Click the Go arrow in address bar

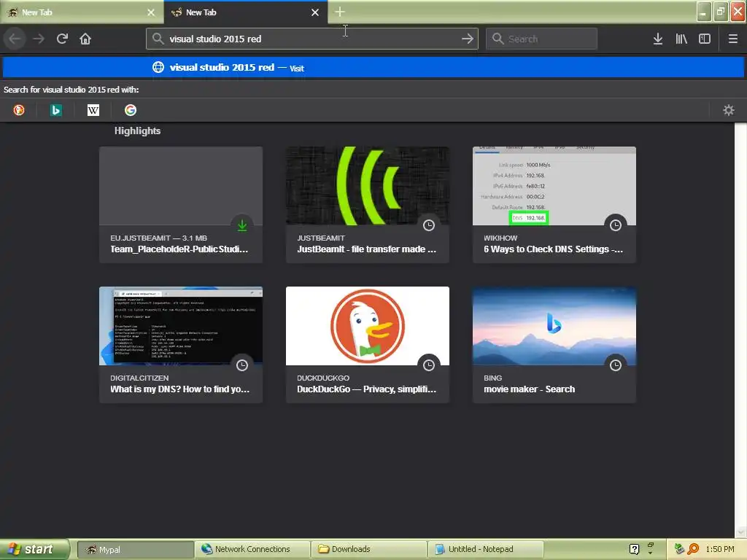(468, 39)
